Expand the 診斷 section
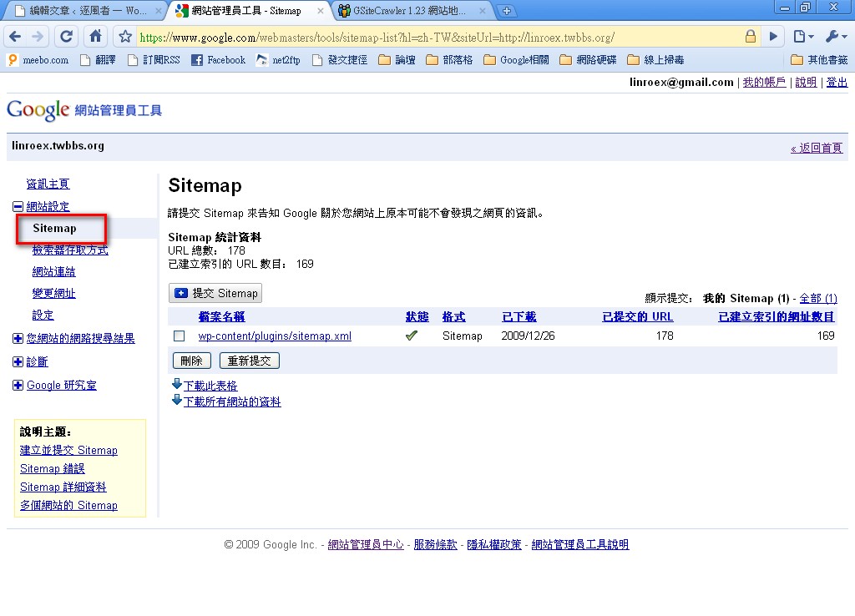 (18, 362)
